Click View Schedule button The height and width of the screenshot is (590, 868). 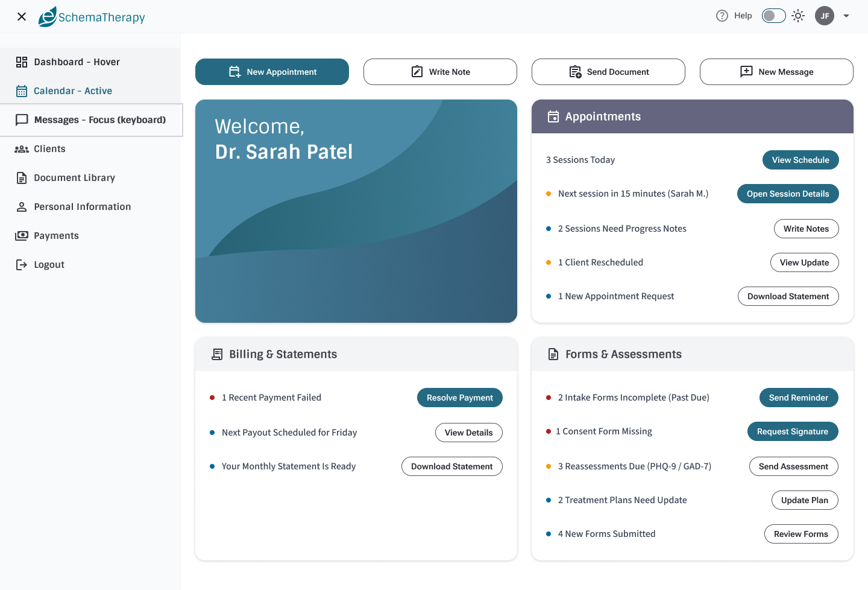(800, 160)
